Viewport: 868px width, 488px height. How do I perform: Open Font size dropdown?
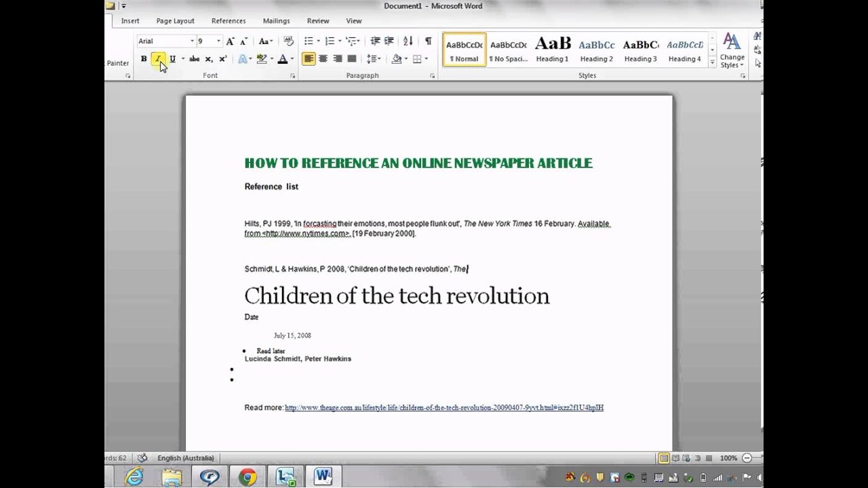pos(218,41)
